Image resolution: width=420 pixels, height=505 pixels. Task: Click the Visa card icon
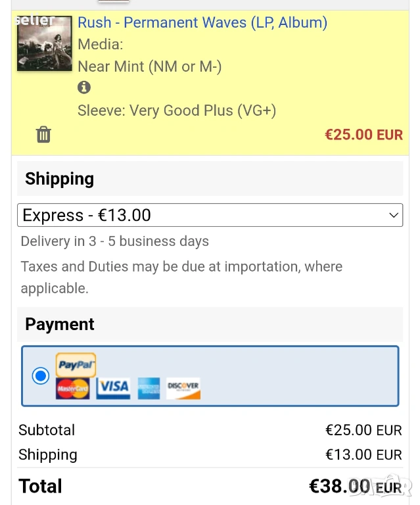[113, 388]
